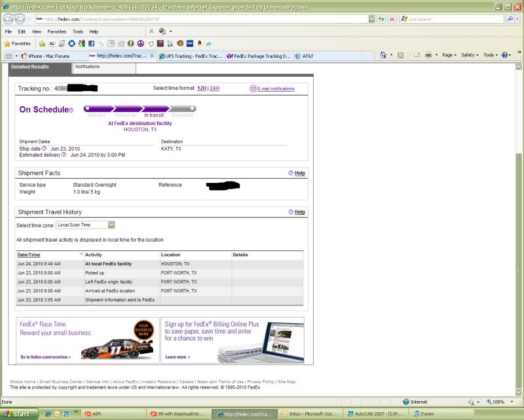Viewport: 524px width, 420px height.
Task: Click the Read Mail envelope icon
Action: [417, 55]
